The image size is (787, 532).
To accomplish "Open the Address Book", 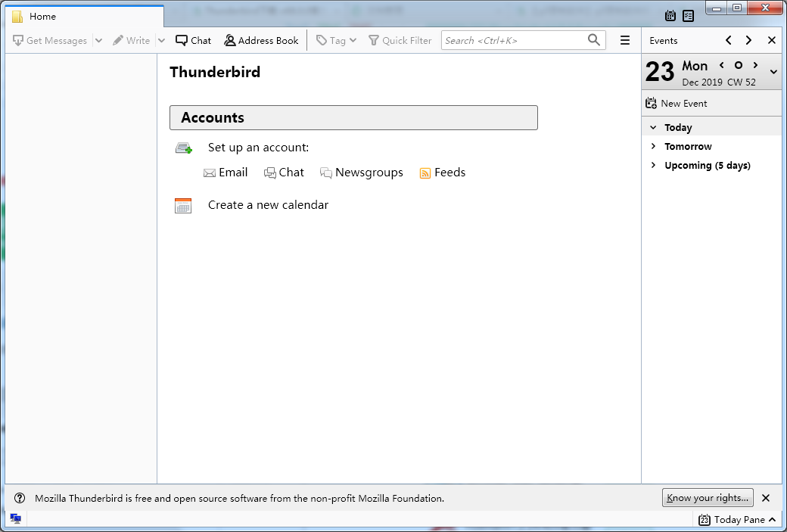I will coord(261,41).
